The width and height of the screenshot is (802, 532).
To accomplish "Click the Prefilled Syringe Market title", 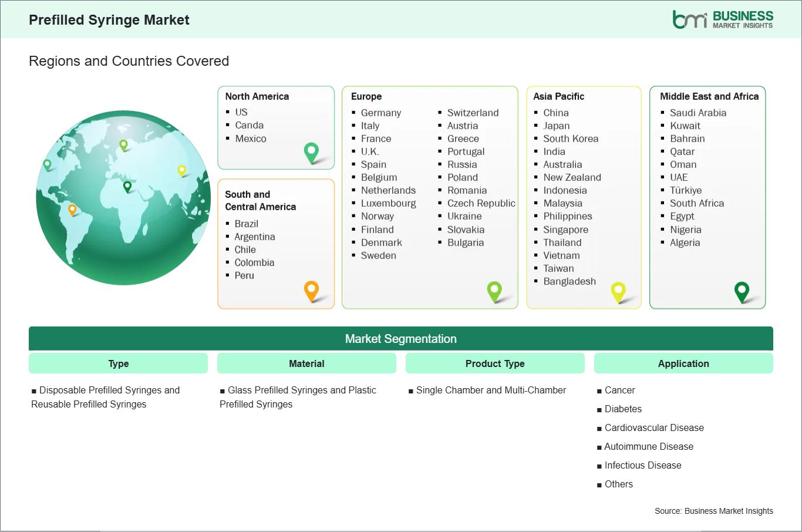I will tap(109, 20).
